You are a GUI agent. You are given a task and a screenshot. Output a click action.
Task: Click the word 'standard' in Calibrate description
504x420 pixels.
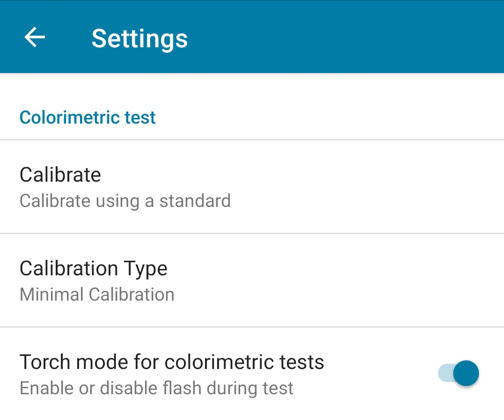click(195, 201)
